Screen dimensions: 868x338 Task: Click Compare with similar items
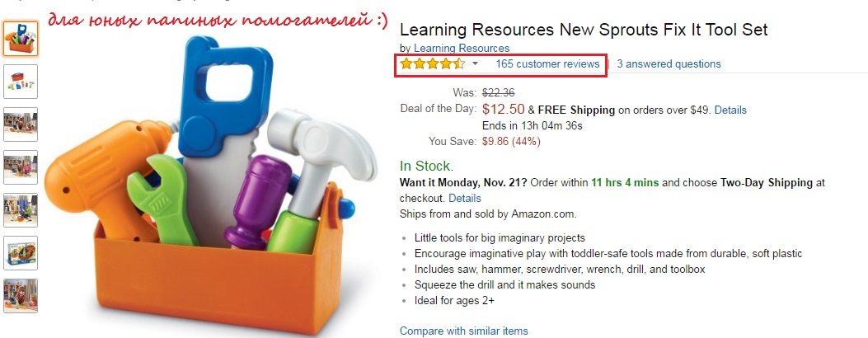(463, 331)
